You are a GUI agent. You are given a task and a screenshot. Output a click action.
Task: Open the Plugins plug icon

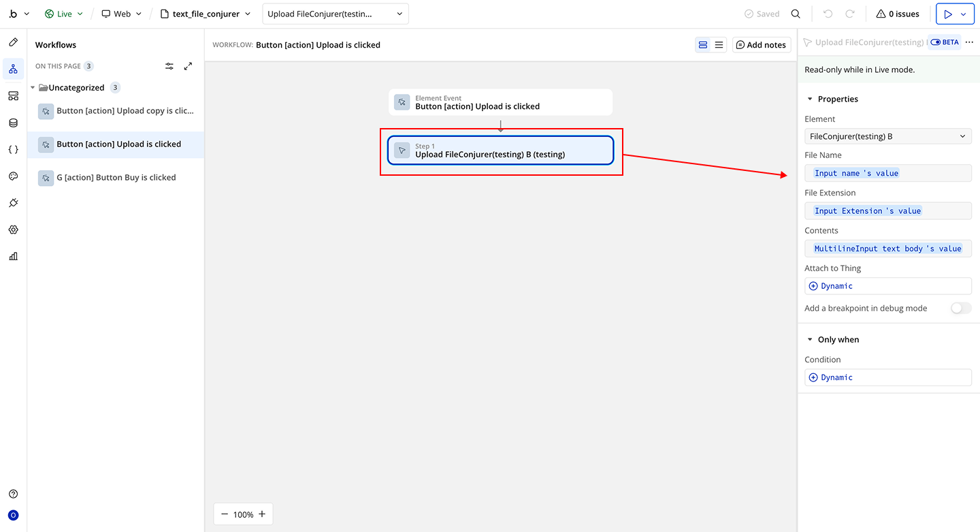(13, 203)
